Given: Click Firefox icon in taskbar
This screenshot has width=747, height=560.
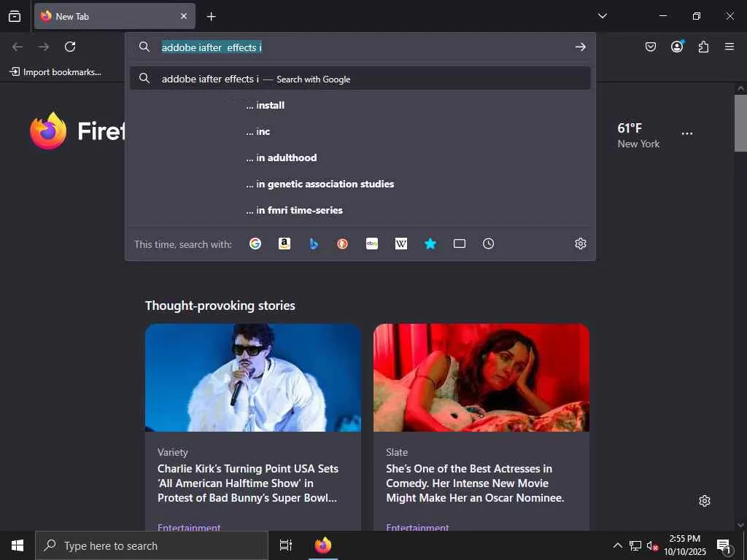Looking at the screenshot, I should click(323, 545).
